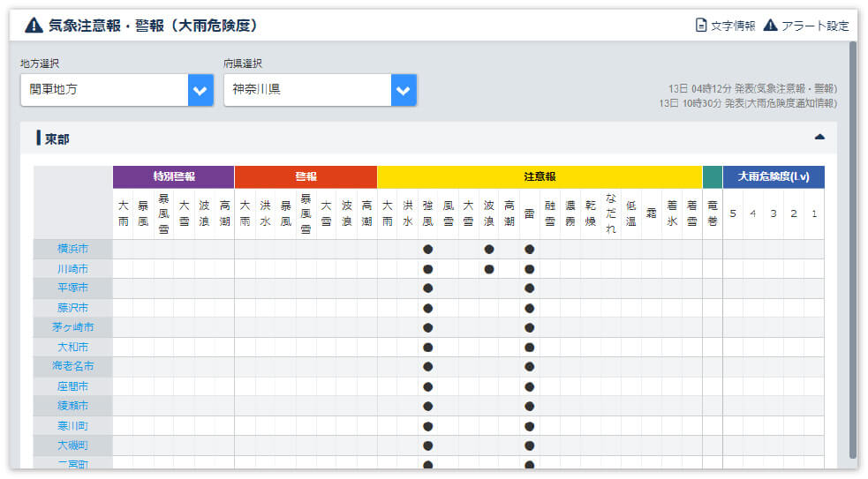This screenshot has width=868, height=479.
Task: Click the 関東地方 selection field
Action: point(104,90)
